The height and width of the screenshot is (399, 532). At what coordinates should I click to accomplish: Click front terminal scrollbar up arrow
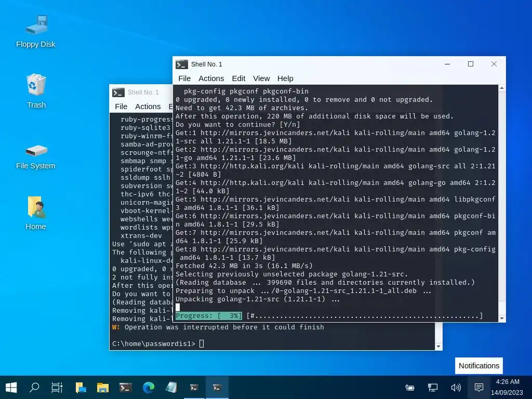pos(502,88)
